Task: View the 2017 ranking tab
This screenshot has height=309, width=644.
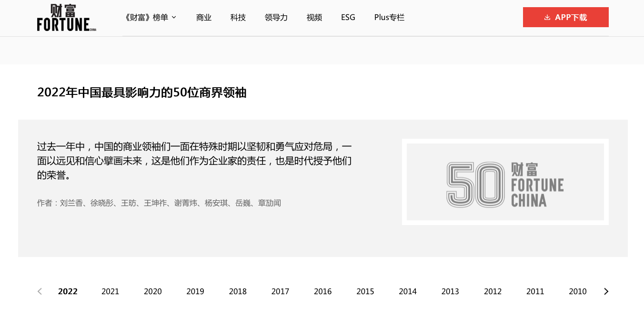Action: click(280, 291)
